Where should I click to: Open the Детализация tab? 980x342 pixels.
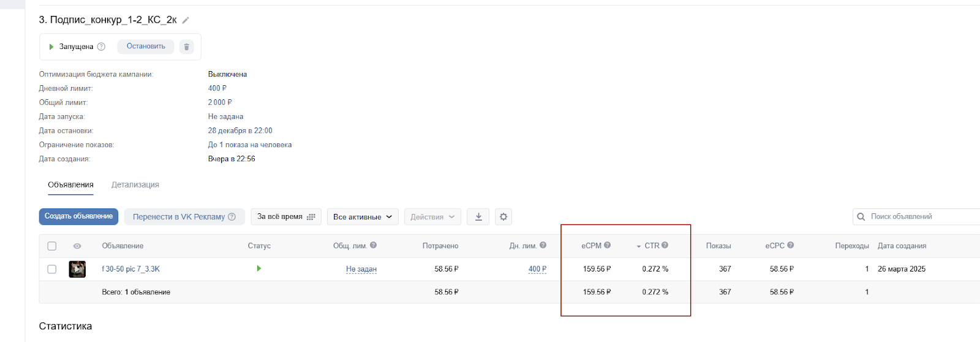[x=135, y=184]
